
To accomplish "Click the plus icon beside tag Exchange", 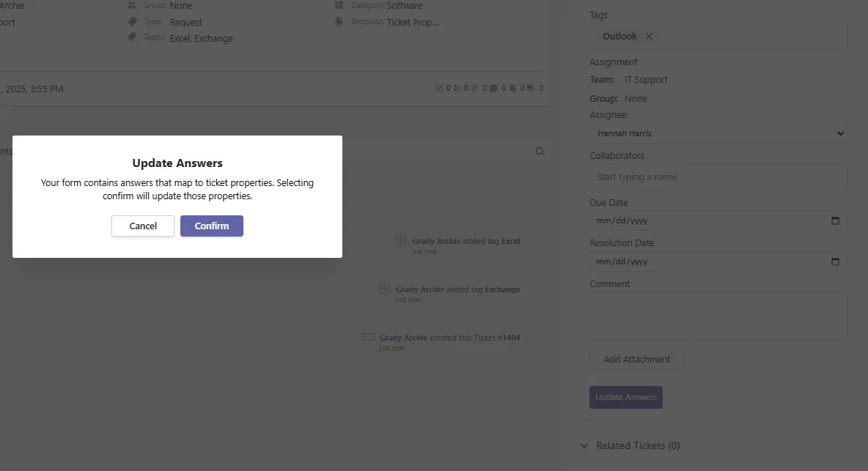I will click(384, 288).
